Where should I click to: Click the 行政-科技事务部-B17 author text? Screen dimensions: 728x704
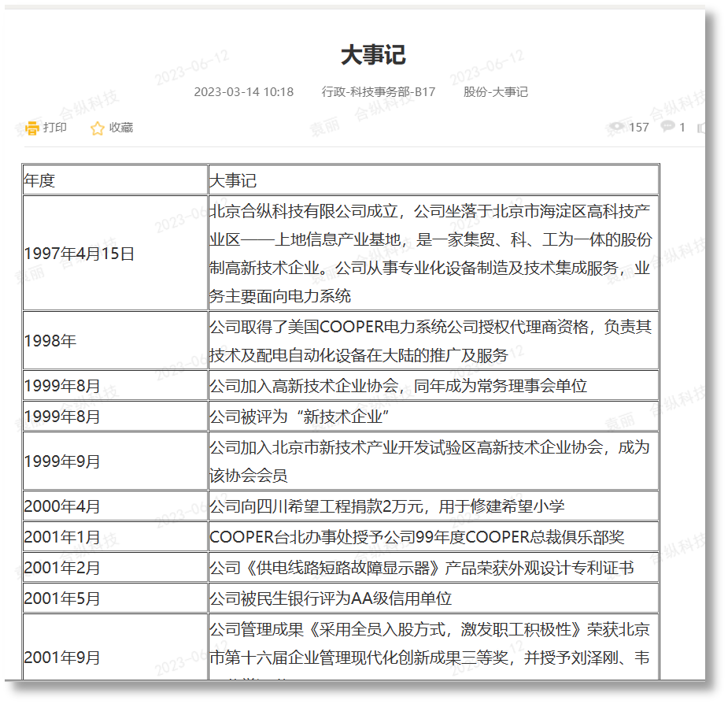point(379,92)
